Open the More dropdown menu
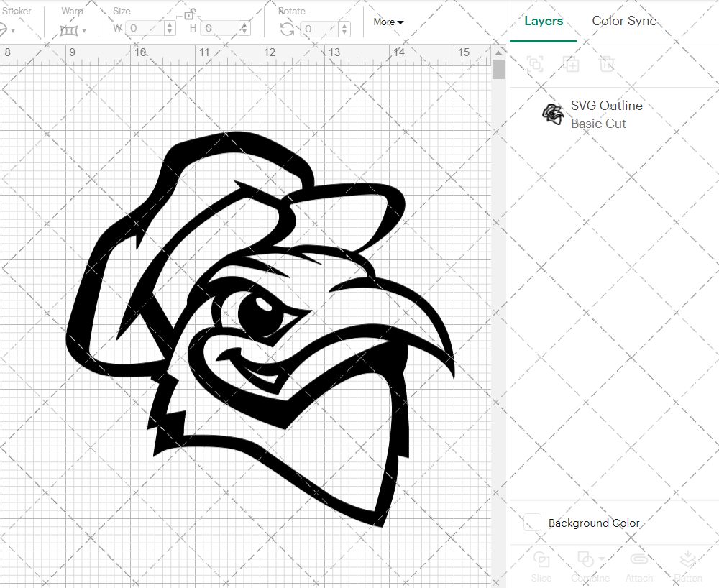Image resolution: width=719 pixels, height=588 pixels. pyautogui.click(x=388, y=22)
